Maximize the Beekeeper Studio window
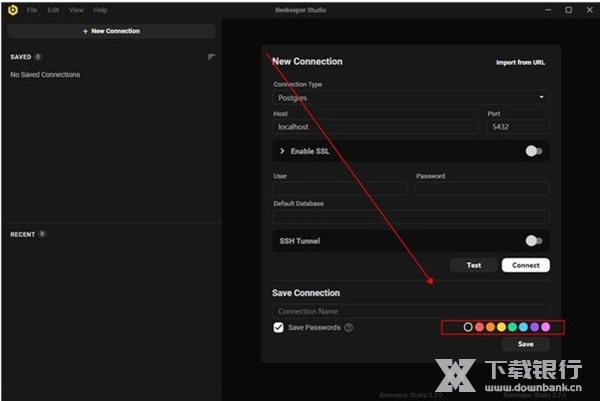The image size is (600, 401). click(x=569, y=9)
